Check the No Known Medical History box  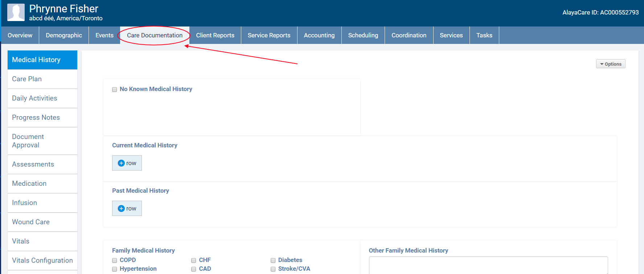point(115,90)
